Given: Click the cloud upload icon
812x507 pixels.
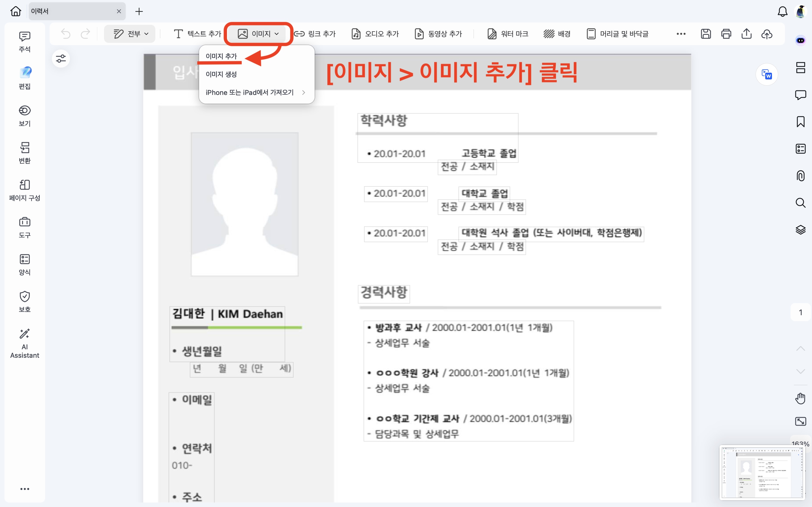Looking at the screenshot, I should pyautogui.click(x=767, y=34).
